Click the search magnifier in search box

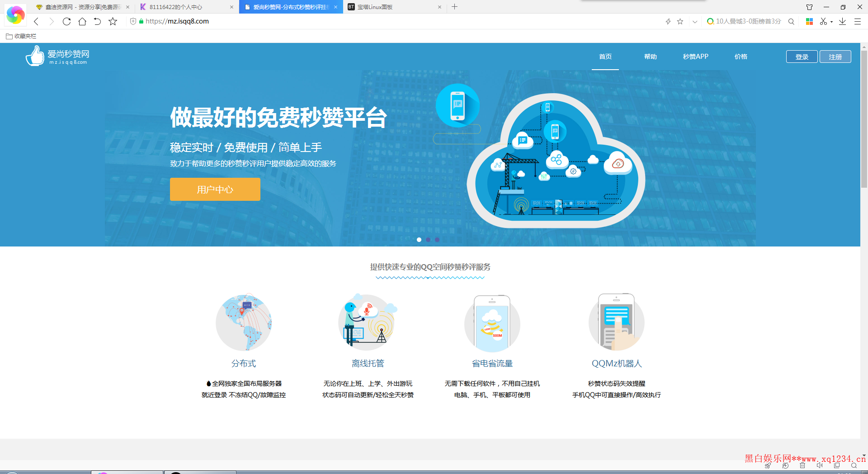click(791, 21)
